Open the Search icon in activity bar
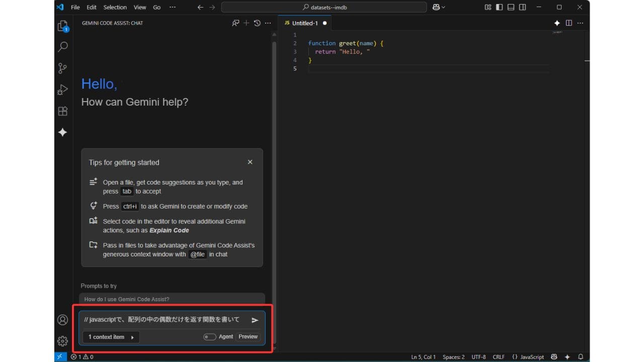644x362 pixels. click(62, 46)
